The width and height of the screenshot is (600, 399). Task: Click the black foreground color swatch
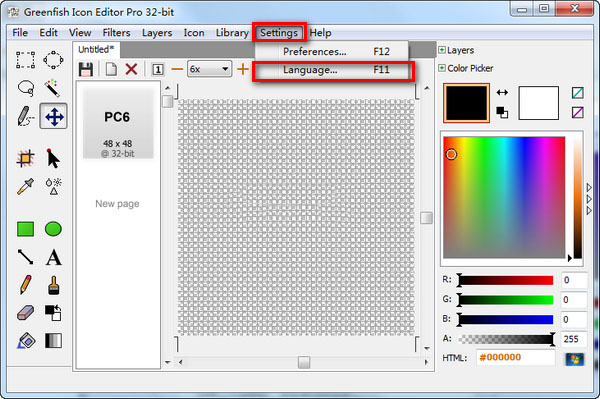466,103
